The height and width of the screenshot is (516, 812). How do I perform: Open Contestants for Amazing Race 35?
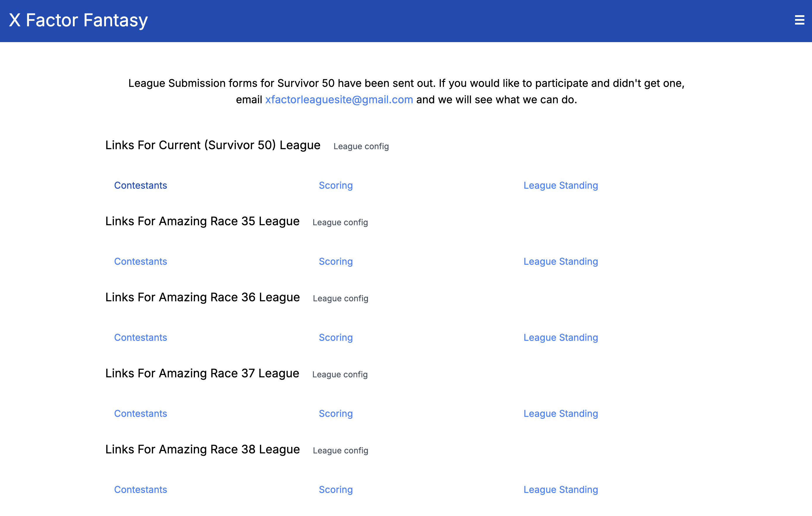140,262
